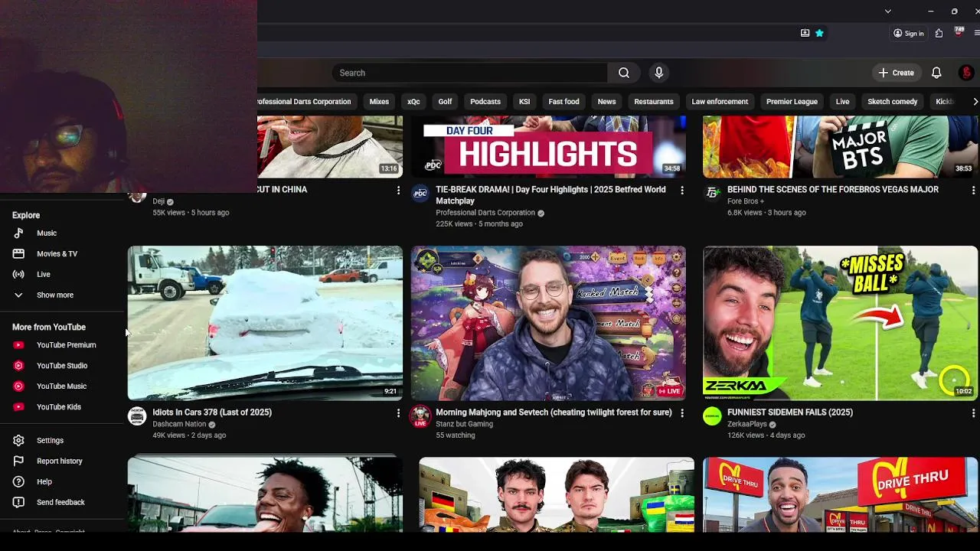This screenshot has height=551, width=980.
Task: Open the Dashcam Nation channel link
Action: [x=179, y=424]
